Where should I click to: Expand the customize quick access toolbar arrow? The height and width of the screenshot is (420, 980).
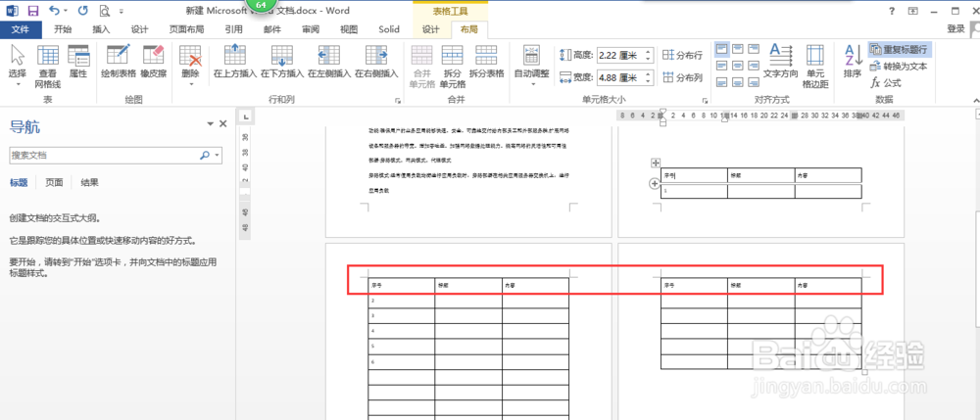121,11
